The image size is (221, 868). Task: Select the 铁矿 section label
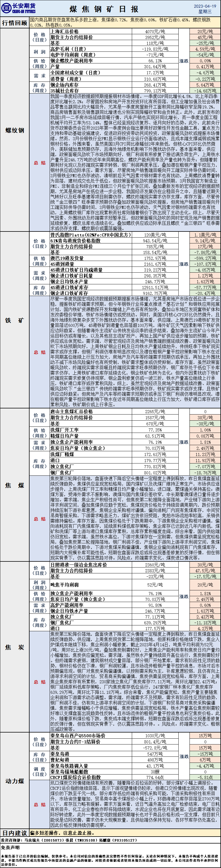(14, 320)
